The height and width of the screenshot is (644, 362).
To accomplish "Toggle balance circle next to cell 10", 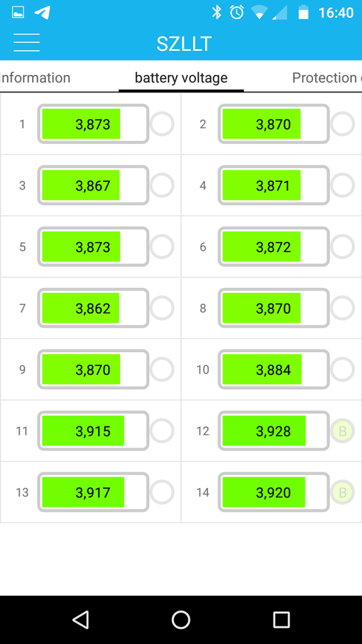I will pos(343,369).
